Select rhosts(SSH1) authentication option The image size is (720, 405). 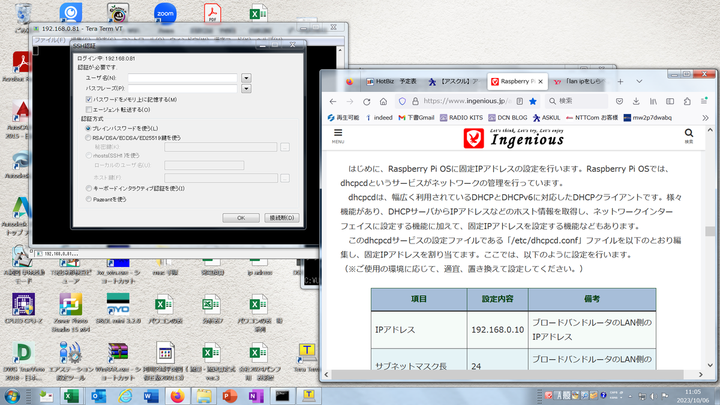coord(88,156)
